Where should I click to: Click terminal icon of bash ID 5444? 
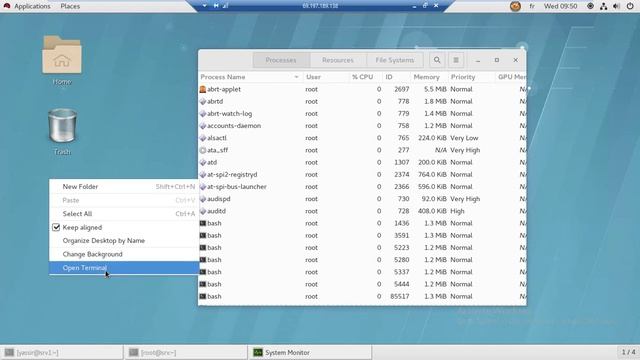click(202, 284)
